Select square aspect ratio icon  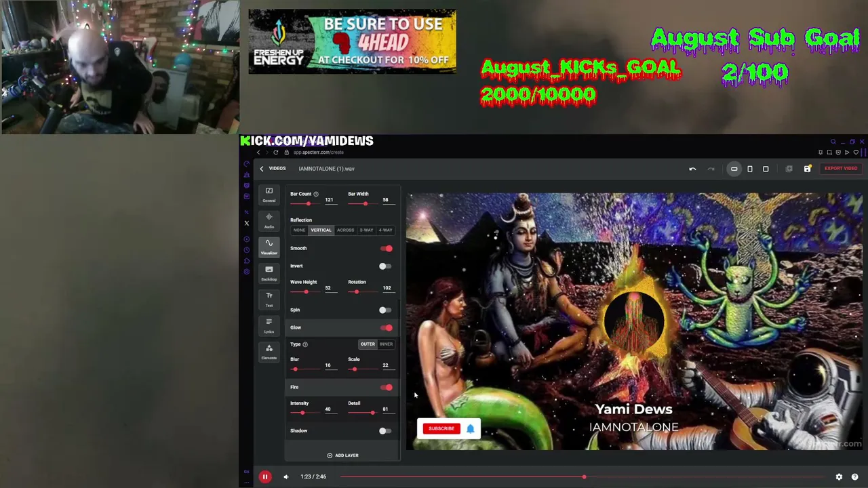tap(766, 169)
